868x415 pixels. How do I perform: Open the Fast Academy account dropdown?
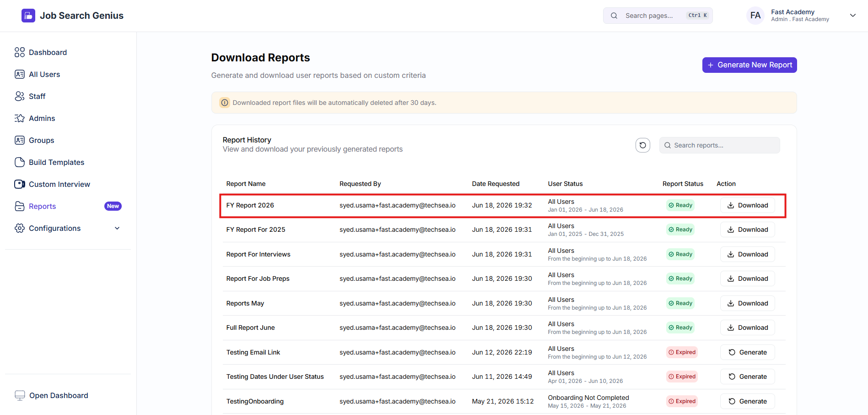point(853,16)
